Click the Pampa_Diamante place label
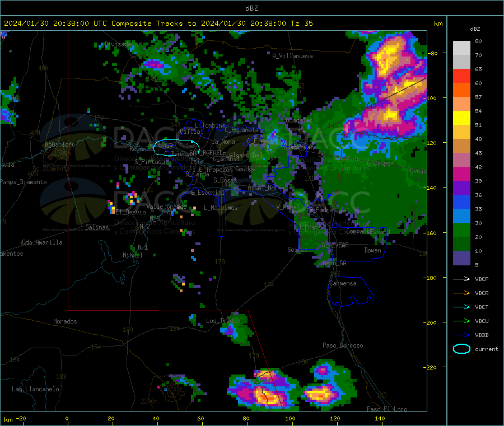 (x=24, y=182)
